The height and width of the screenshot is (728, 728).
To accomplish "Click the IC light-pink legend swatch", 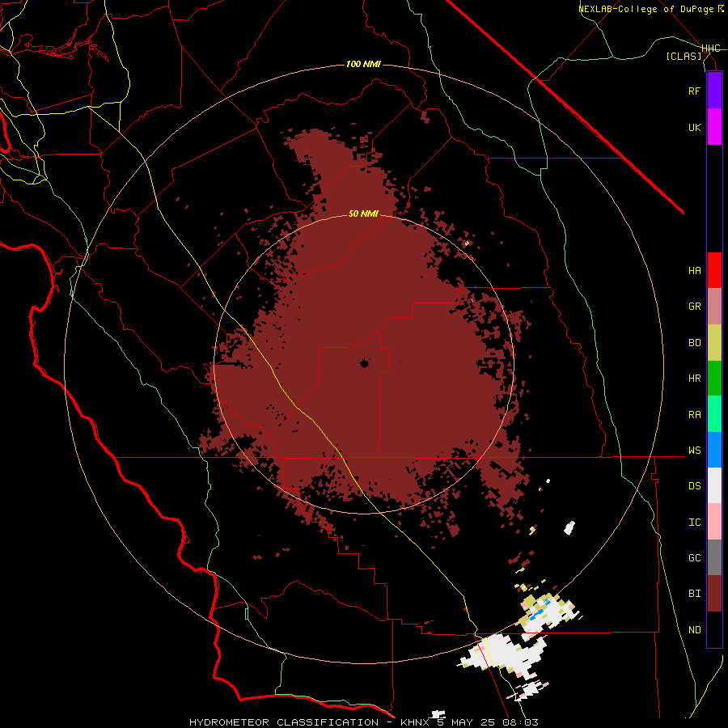I will pyautogui.click(x=714, y=522).
